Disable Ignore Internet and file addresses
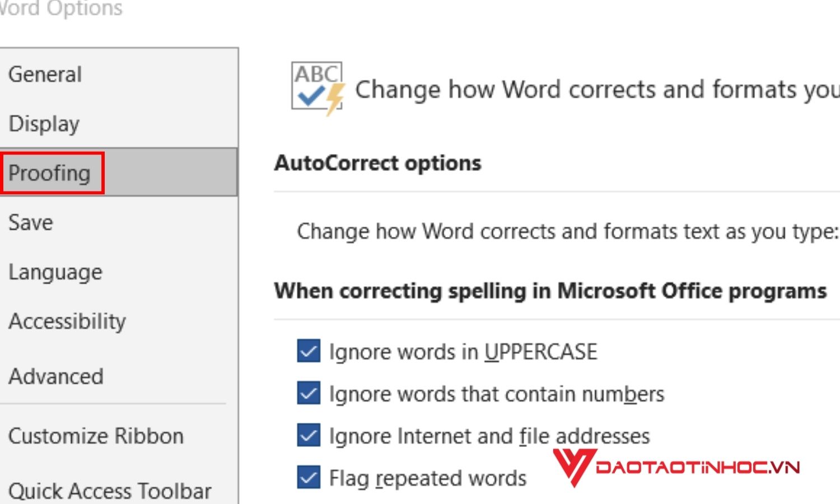840x504 pixels. pos(309,435)
